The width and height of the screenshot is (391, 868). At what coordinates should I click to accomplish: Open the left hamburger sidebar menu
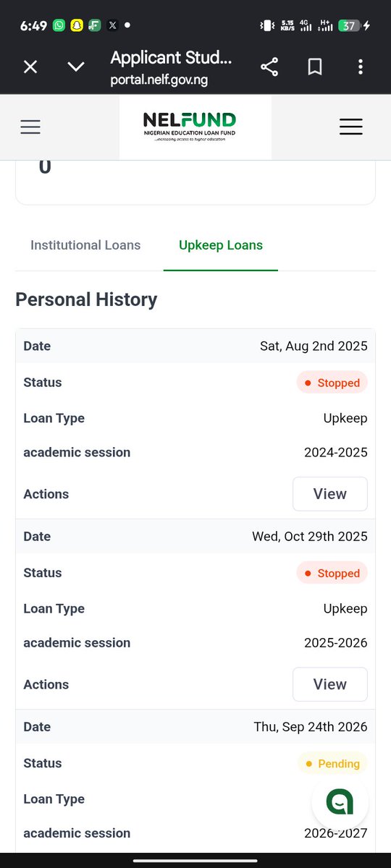(30, 127)
